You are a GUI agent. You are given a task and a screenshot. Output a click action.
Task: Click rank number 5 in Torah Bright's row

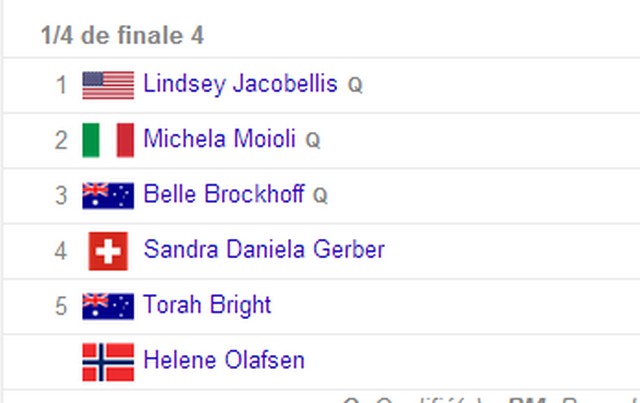tap(61, 306)
